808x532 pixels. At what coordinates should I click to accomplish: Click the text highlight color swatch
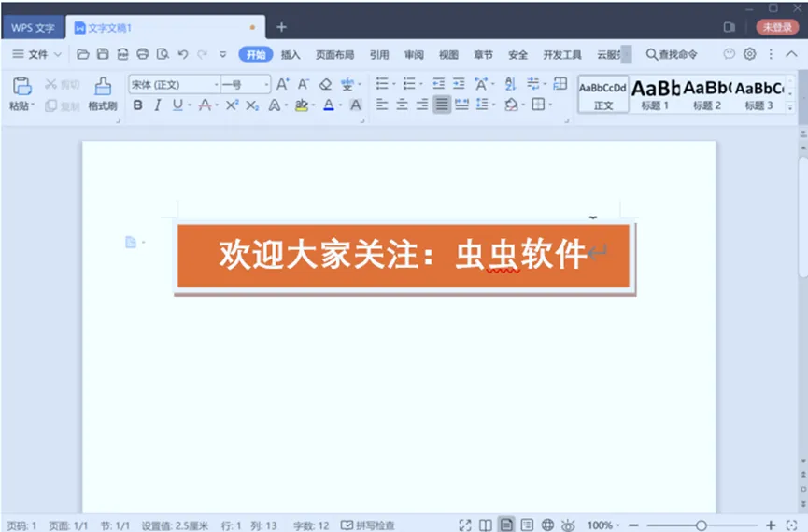(302, 105)
